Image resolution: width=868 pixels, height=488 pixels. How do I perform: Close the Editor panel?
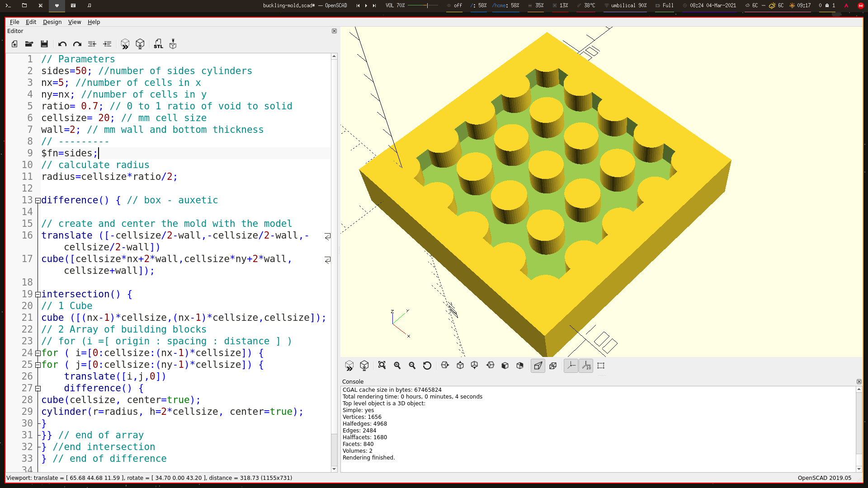(x=334, y=31)
